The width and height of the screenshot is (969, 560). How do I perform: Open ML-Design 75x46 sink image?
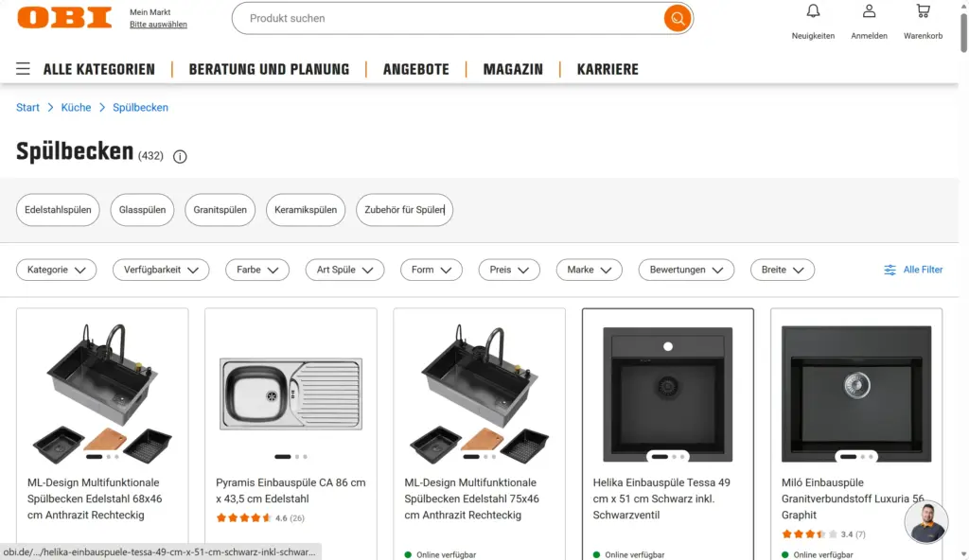pos(480,393)
